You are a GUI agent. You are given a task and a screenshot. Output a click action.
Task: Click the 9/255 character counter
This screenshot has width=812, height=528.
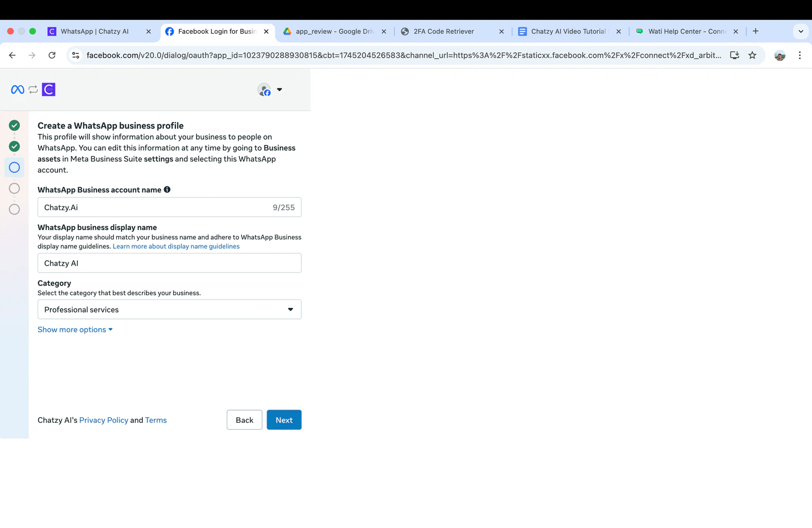click(x=284, y=207)
